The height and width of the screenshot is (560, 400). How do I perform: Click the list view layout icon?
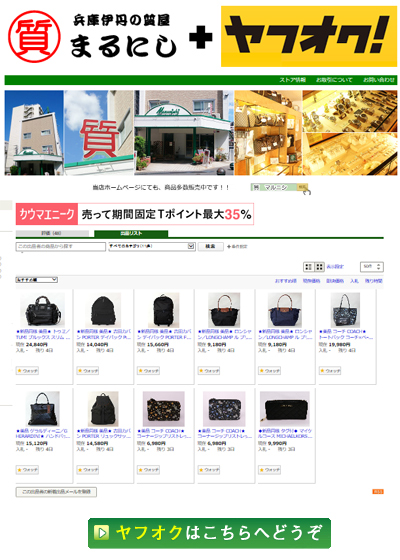pos(309,266)
